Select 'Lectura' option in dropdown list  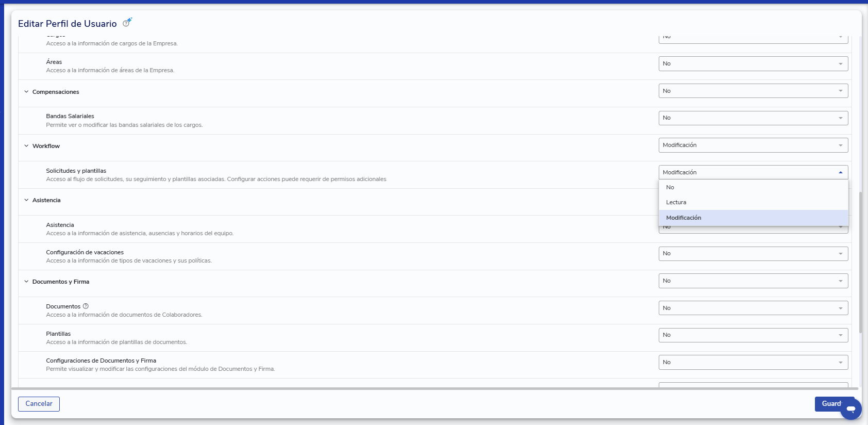click(754, 202)
